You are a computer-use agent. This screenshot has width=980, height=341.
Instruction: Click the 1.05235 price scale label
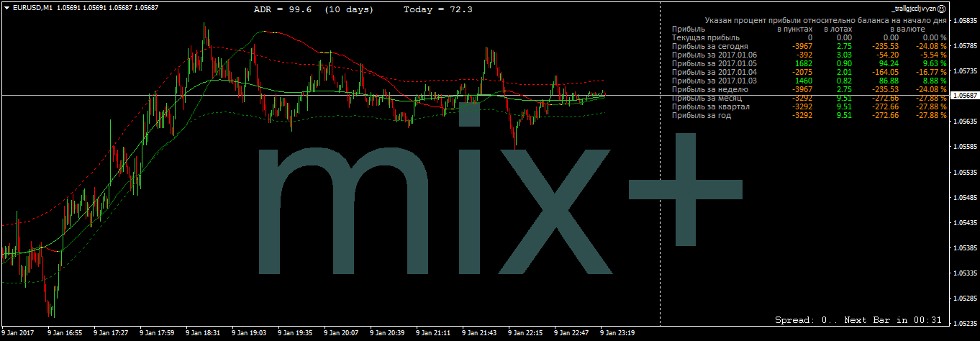pos(964,323)
